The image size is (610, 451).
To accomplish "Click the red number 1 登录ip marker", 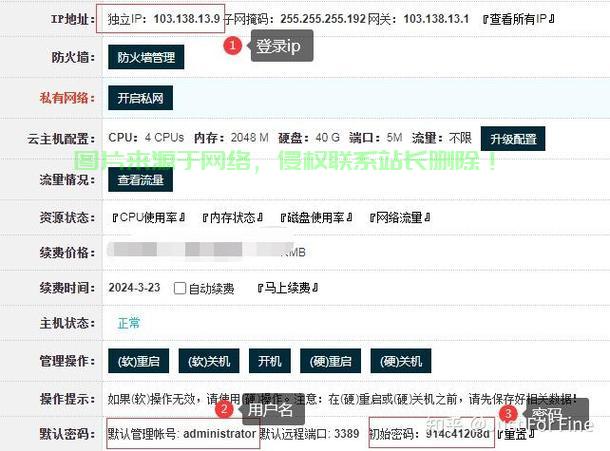I will [233, 46].
